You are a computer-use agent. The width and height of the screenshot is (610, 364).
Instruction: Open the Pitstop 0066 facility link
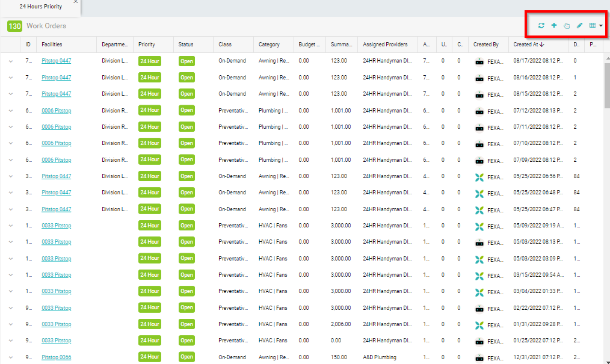click(56, 357)
